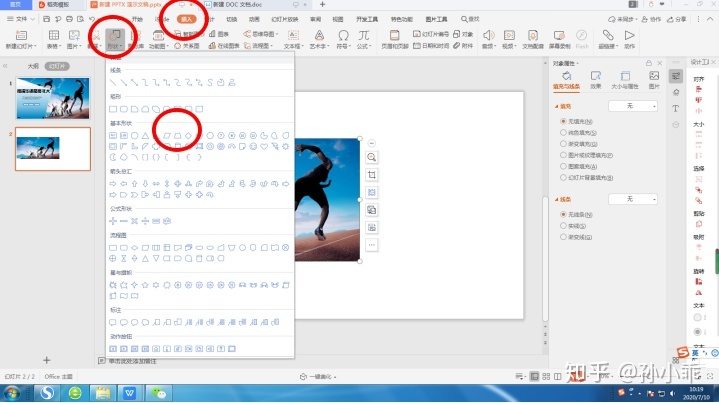Select Gradient Fill (渐变填充) radio option
This screenshot has width=719, height=403.
coord(563,144)
